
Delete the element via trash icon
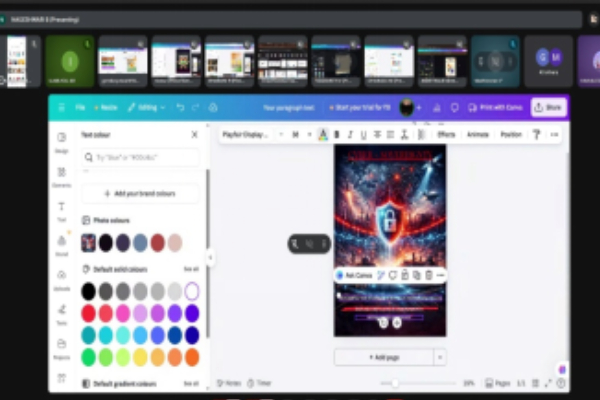point(428,275)
